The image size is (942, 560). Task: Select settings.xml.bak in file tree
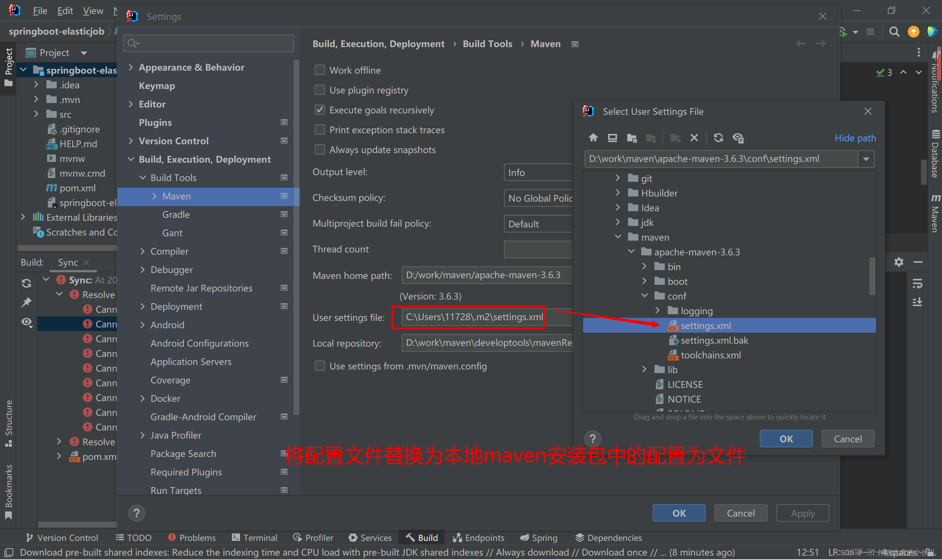715,340
